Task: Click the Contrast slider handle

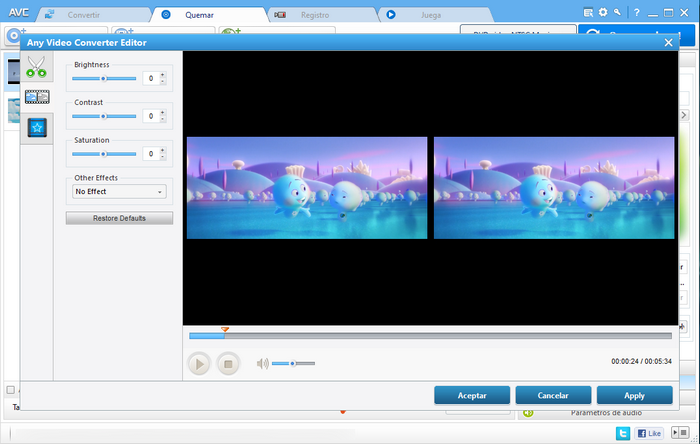Action: coord(104,116)
